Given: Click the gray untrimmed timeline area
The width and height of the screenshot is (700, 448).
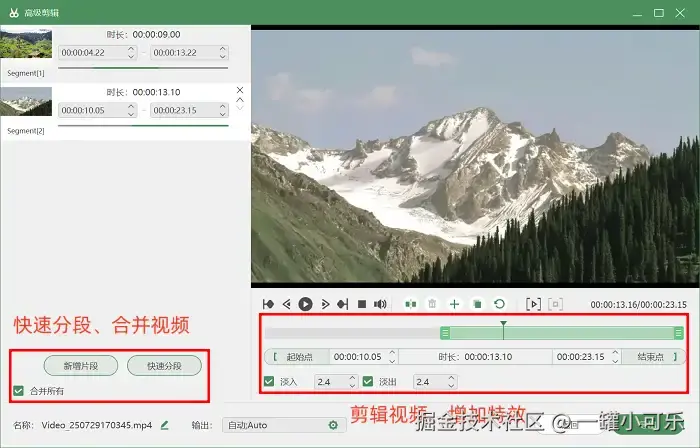Looking at the screenshot, I should pos(352,333).
